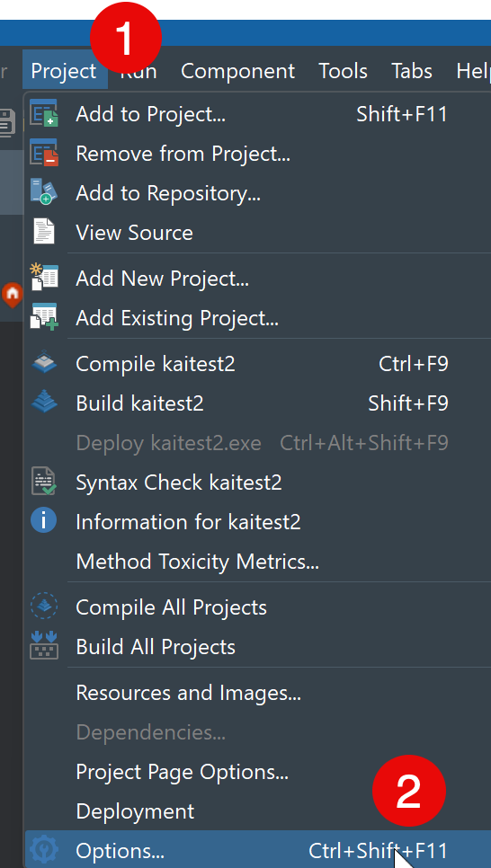Click the Add to Repository icon
491x868 pixels.
(44, 192)
